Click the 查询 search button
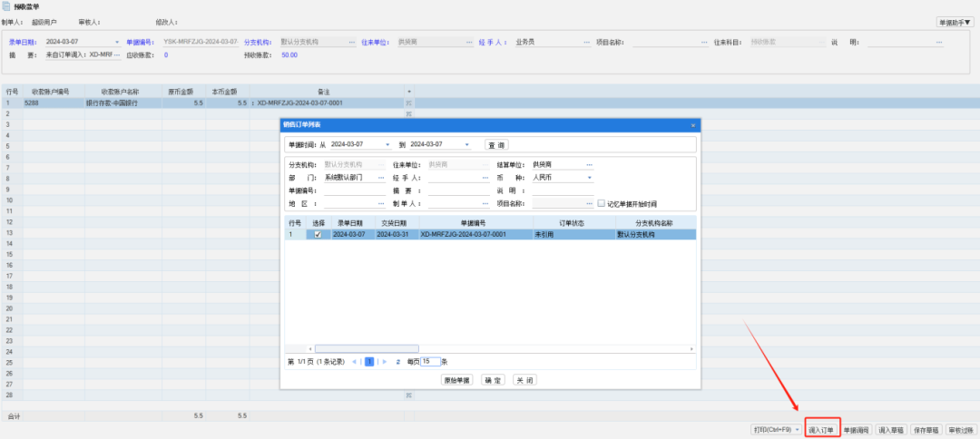 click(495, 144)
